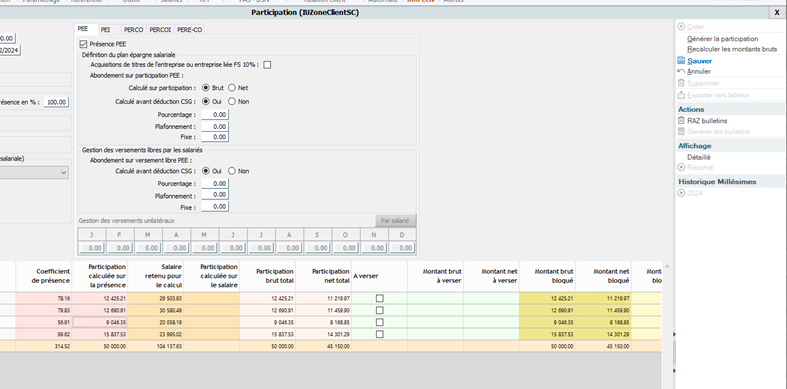Click Montant brut bloqué column header

pyautogui.click(x=548, y=276)
